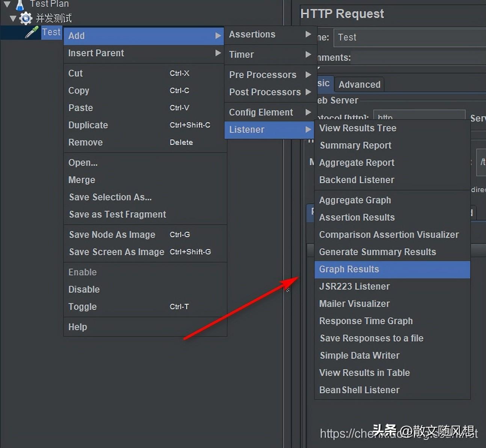This screenshot has height=448, width=486.
Task: Add View Results Tree listener
Action: pos(392,128)
